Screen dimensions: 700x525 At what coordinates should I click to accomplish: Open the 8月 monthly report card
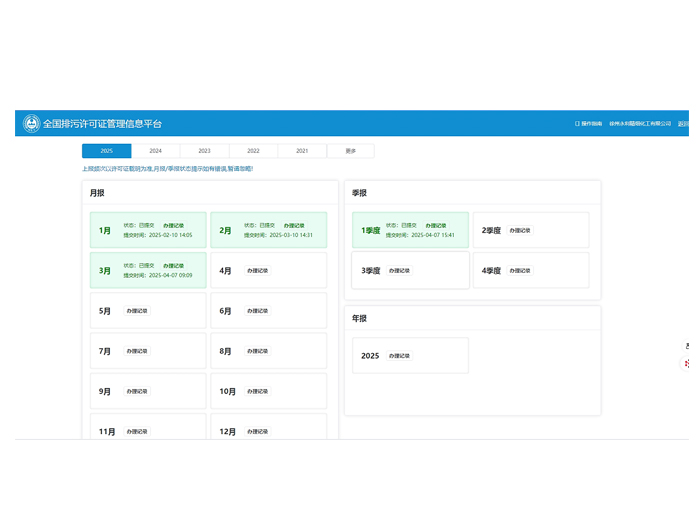(x=268, y=351)
